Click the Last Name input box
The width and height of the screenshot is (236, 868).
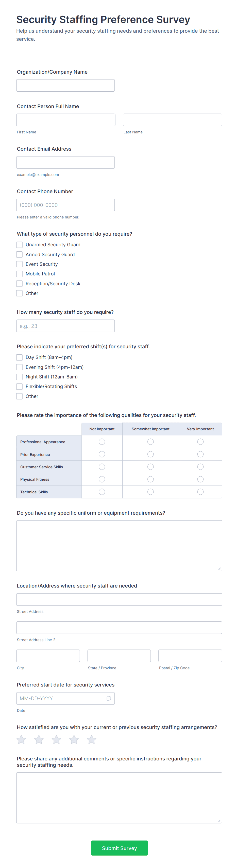(172, 120)
